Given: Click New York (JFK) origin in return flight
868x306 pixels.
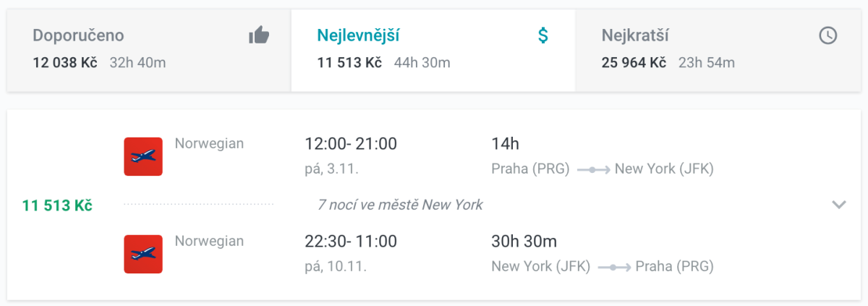Looking at the screenshot, I should pyautogui.click(x=540, y=267).
